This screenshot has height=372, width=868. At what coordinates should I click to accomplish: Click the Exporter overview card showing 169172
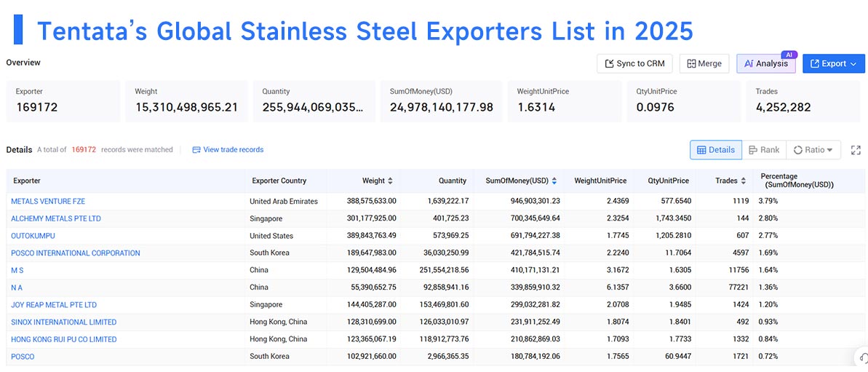pyautogui.click(x=63, y=101)
